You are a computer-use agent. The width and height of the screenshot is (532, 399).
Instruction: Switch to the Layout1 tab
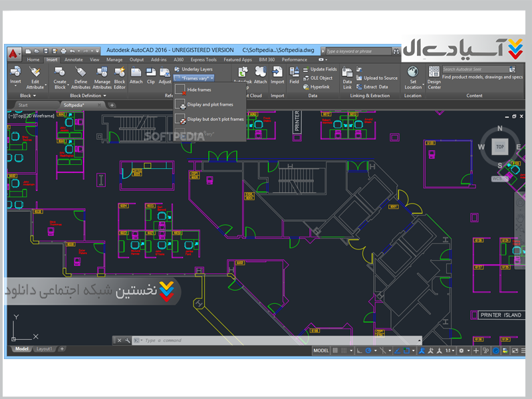click(45, 349)
